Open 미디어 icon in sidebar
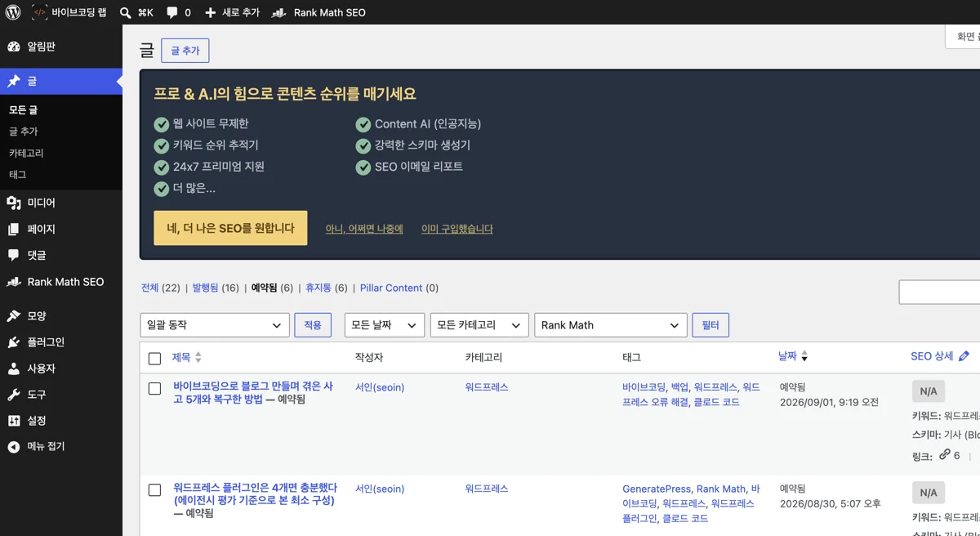Image resolution: width=980 pixels, height=536 pixels. 14,203
